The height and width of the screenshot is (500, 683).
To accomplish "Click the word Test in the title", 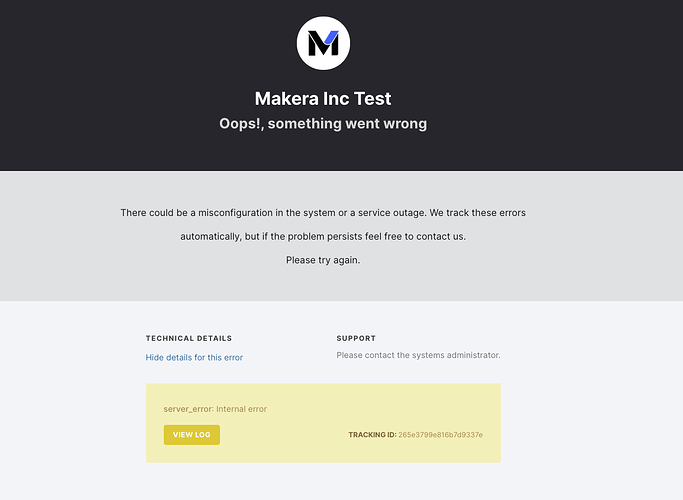I will click(x=373, y=99).
